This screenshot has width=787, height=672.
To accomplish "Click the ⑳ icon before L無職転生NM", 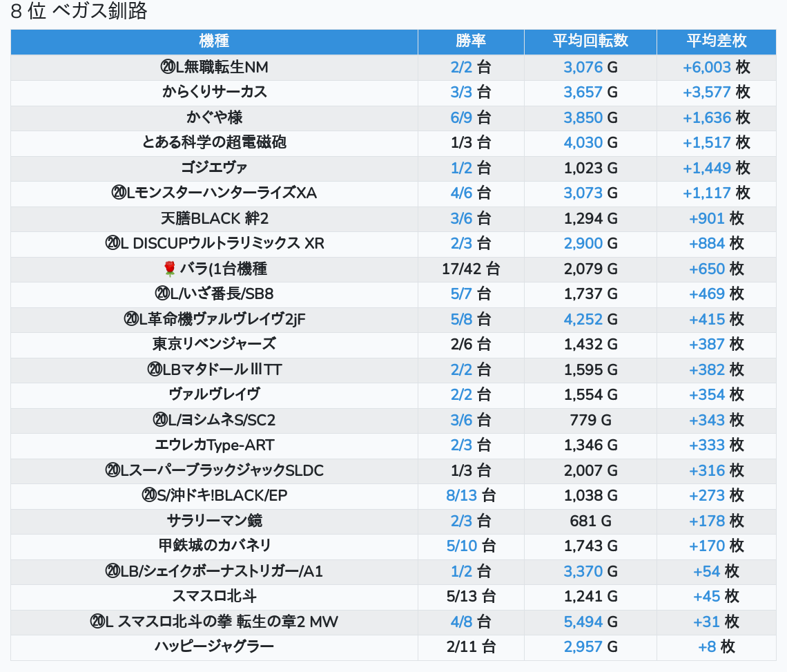I will coord(168,68).
